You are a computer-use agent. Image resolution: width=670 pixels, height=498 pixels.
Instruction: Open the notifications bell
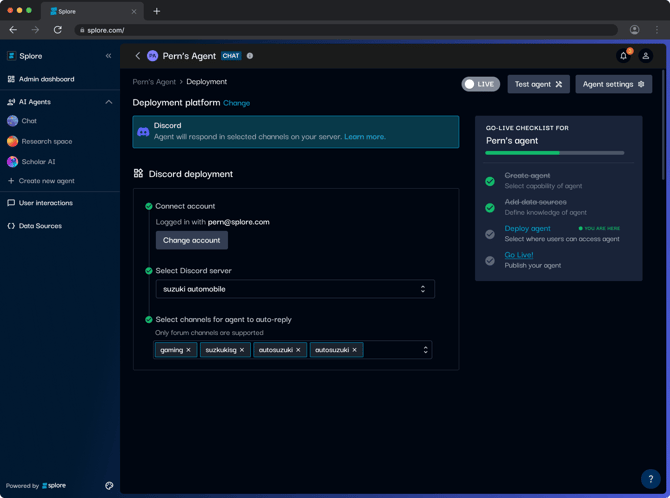tap(623, 56)
